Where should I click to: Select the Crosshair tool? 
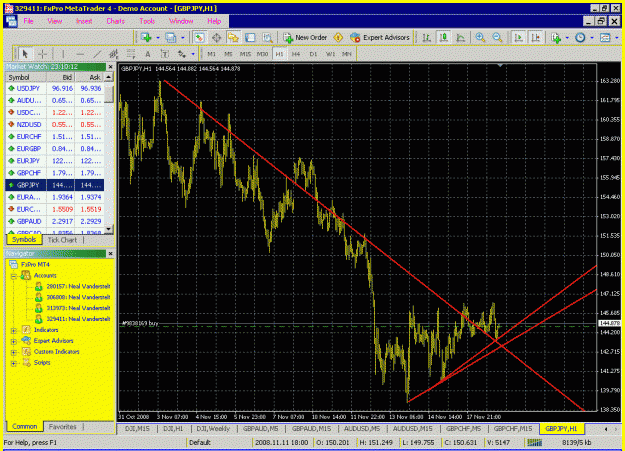[42, 54]
